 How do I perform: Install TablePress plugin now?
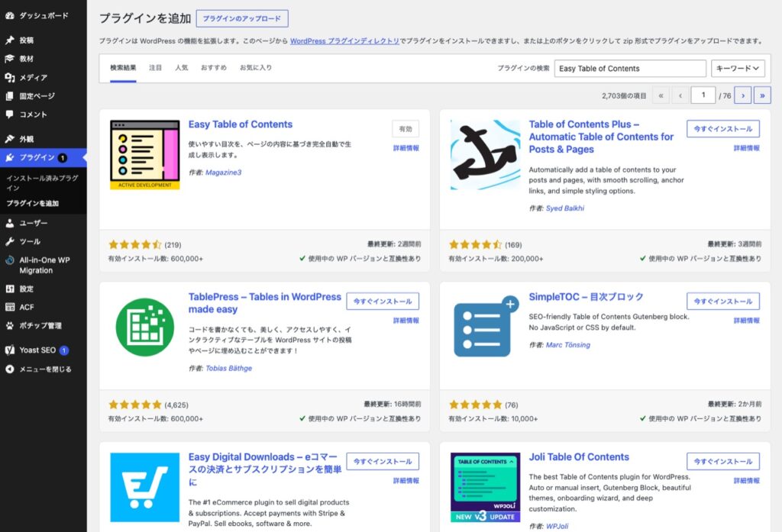tap(383, 301)
